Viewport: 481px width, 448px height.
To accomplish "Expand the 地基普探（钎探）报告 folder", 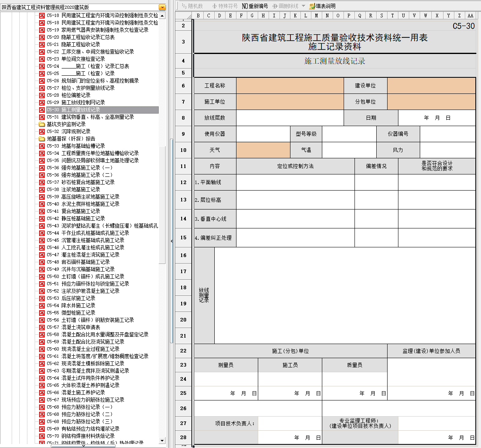I will point(42,139).
